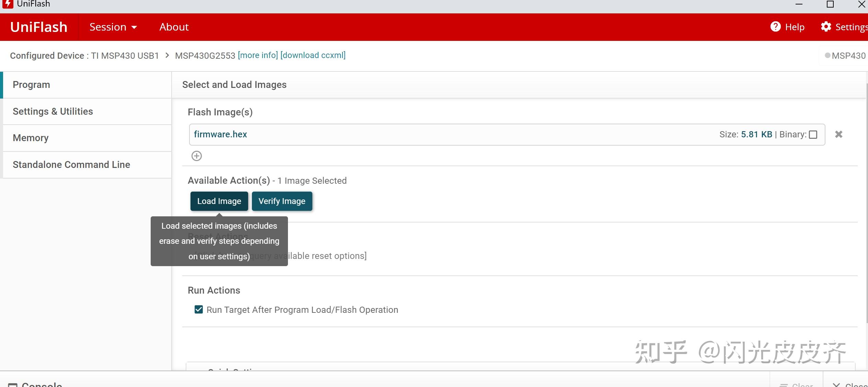Click the Console panel header

coord(35,384)
